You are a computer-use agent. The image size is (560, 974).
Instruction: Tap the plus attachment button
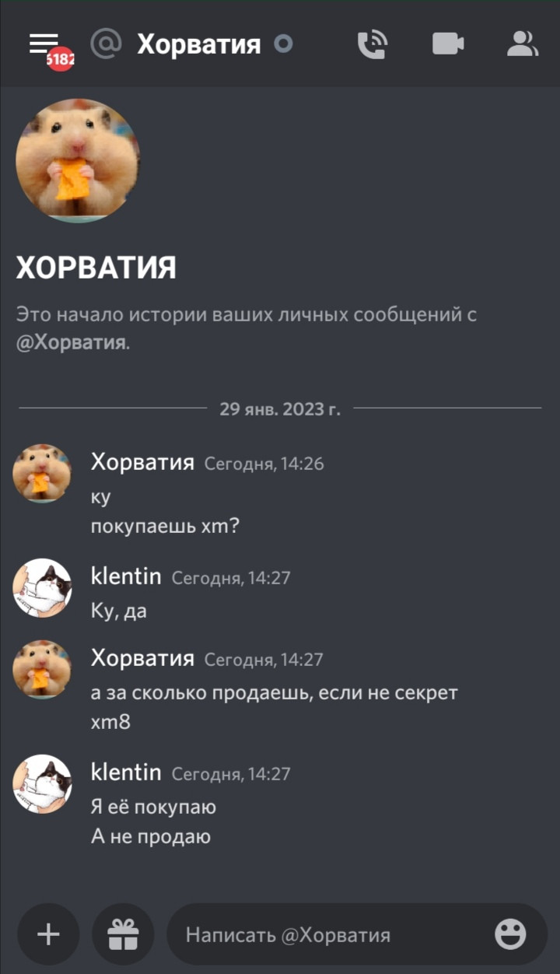click(48, 934)
